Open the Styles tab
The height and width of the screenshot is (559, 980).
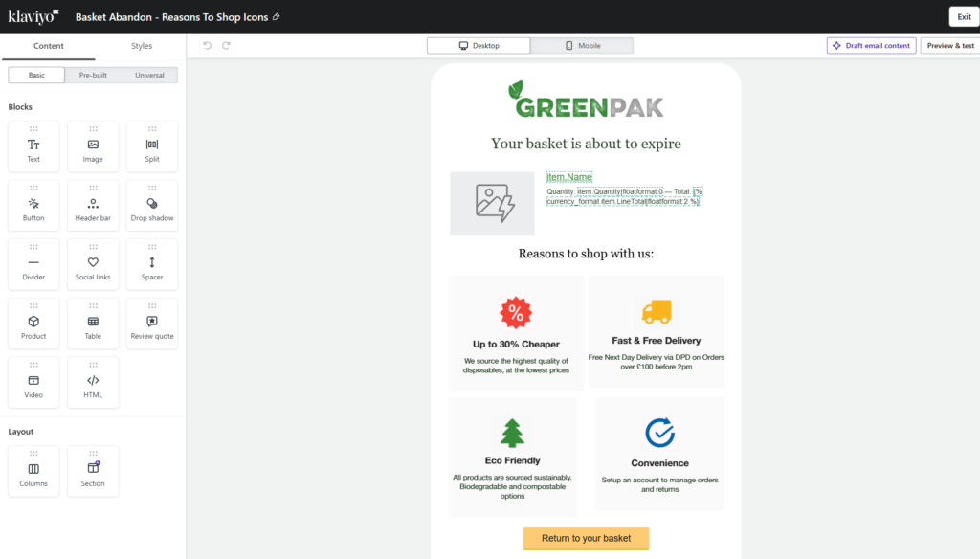click(x=142, y=46)
